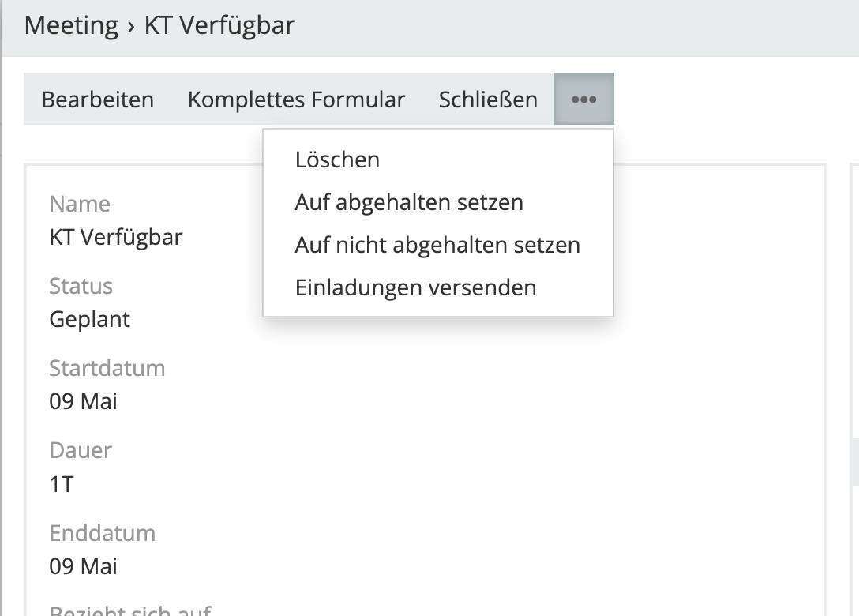Viewport: 859px width, 616px height.
Task: Click the Geplant status value
Action: tap(89, 319)
